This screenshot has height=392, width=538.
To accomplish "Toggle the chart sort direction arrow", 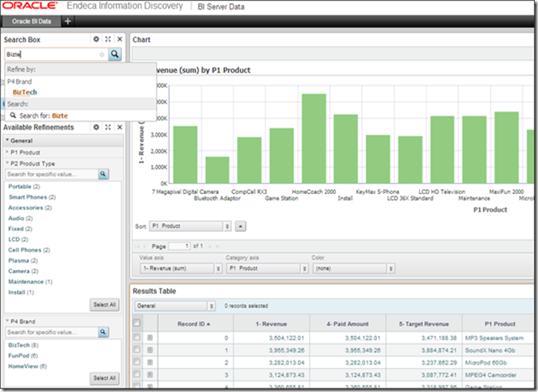I will pyautogui.click(x=240, y=226).
